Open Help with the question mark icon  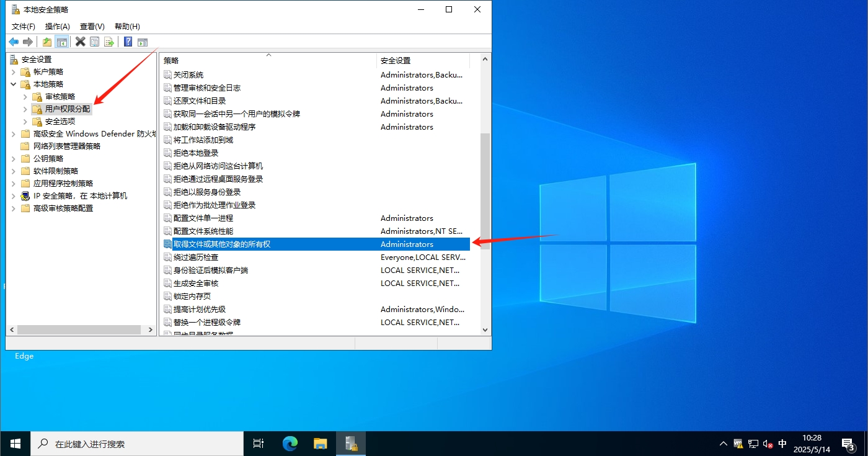[128, 42]
